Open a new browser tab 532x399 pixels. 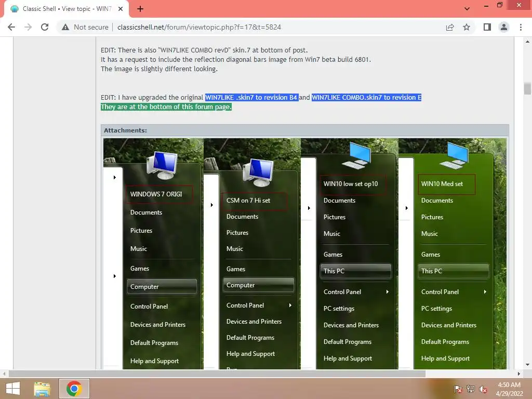140,9
